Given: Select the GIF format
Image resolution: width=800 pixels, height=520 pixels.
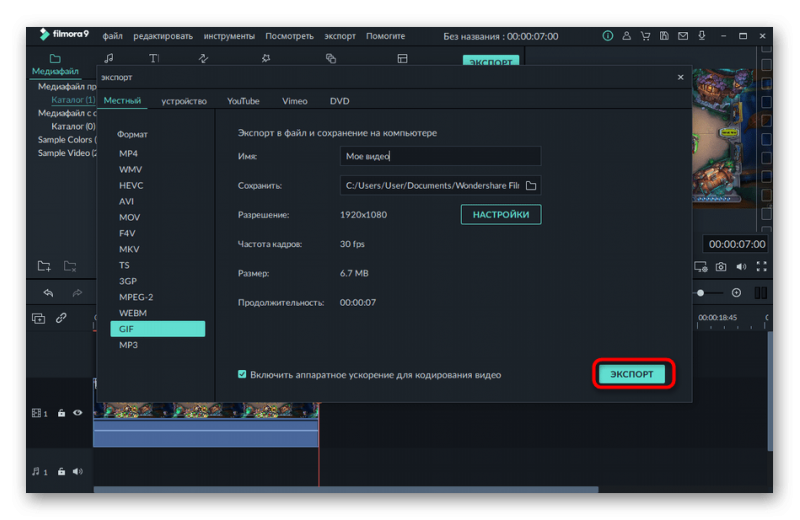Looking at the screenshot, I should 158,329.
